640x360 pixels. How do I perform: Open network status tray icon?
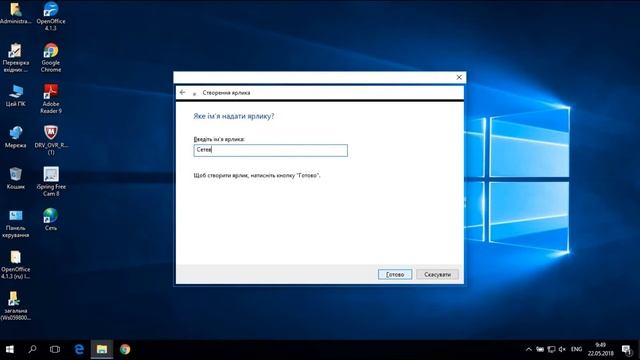551,349
